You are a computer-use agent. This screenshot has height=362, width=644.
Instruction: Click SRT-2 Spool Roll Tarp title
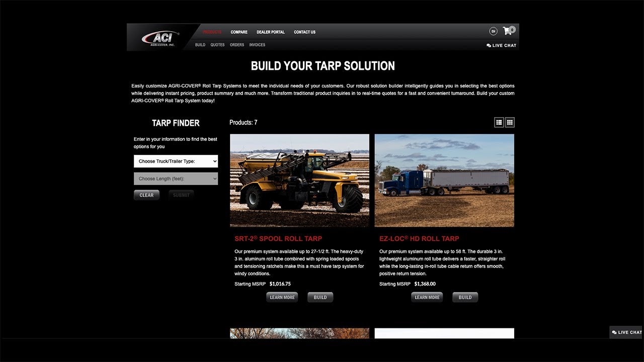tap(278, 238)
